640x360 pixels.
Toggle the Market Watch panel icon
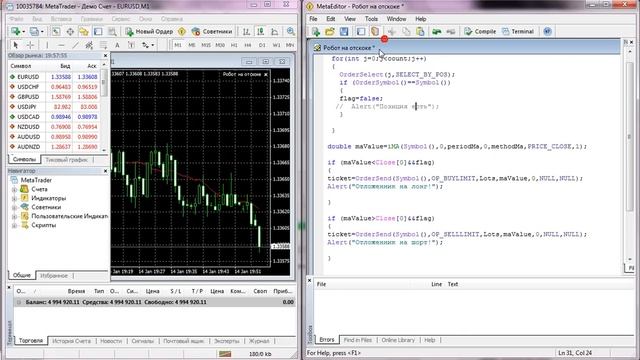pyautogui.click(x=56, y=31)
